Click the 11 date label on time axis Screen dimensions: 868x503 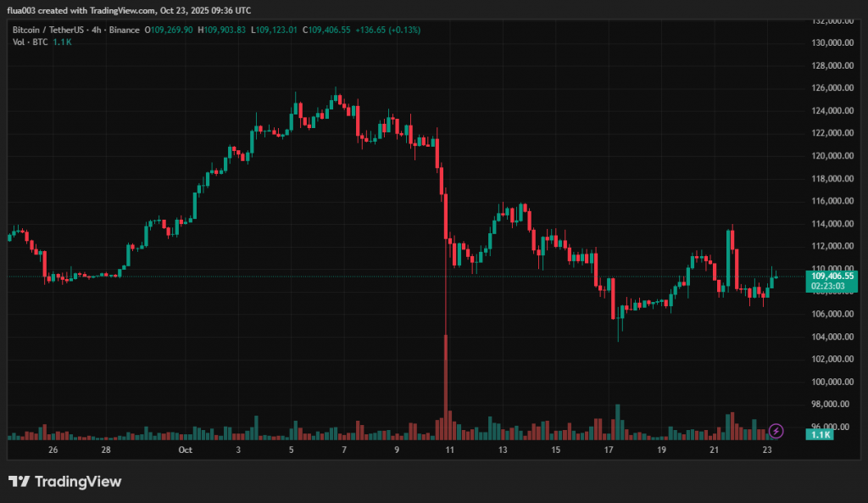[x=448, y=449]
